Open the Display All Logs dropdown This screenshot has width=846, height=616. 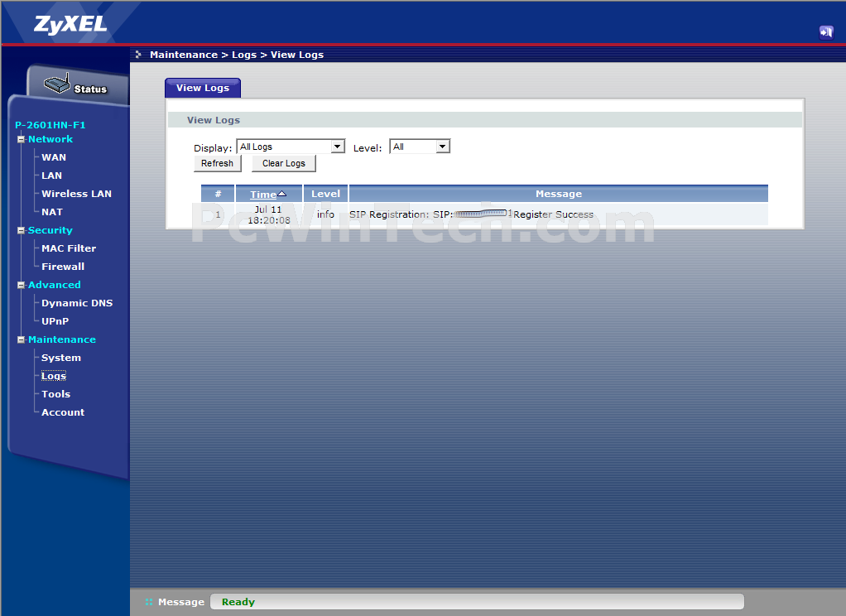[291, 147]
